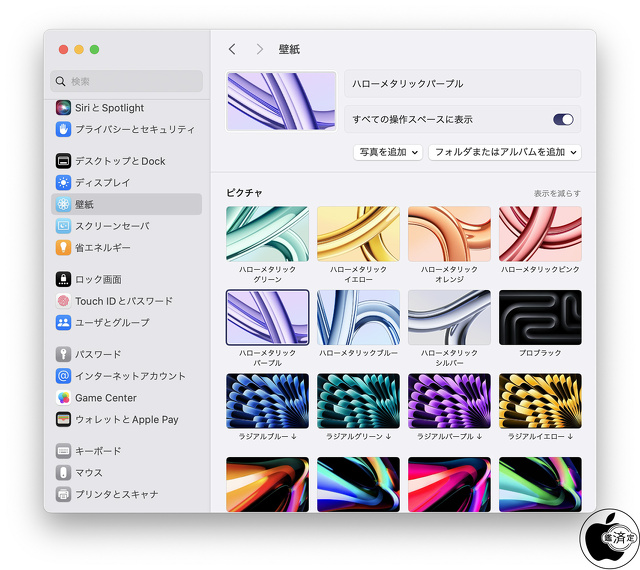Click the スクリーンセーバ icon
640x570 pixels.
click(x=63, y=226)
